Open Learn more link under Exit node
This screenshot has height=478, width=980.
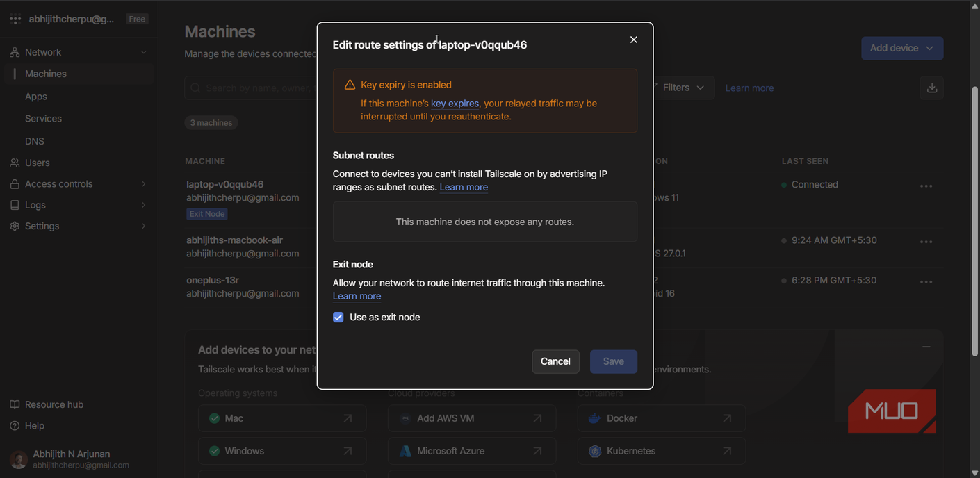[x=357, y=297]
